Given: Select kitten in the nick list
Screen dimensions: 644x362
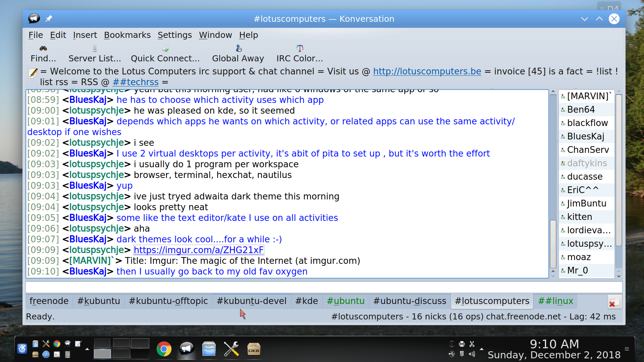Looking at the screenshot, I should point(587,217).
